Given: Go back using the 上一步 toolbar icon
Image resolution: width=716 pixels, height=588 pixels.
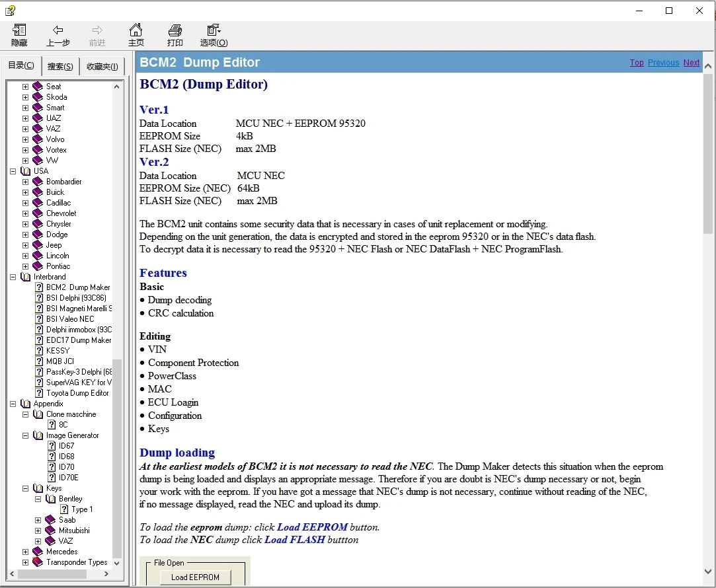Looking at the screenshot, I should click(58, 35).
